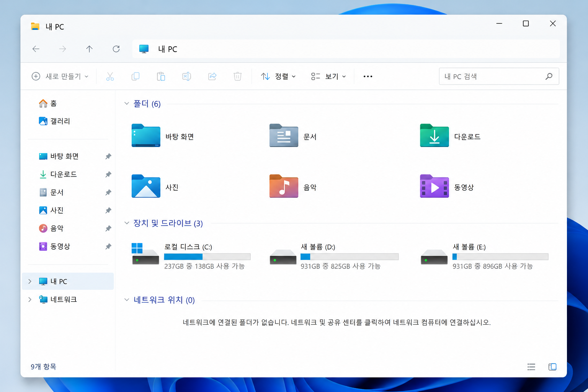
Task: Open 사진 from the sidebar
Action: click(x=51, y=210)
